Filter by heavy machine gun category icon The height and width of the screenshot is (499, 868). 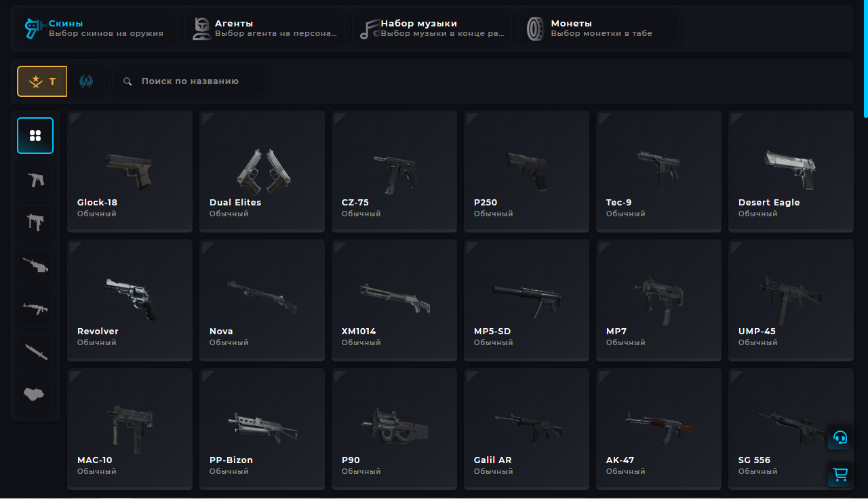click(x=35, y=266)
